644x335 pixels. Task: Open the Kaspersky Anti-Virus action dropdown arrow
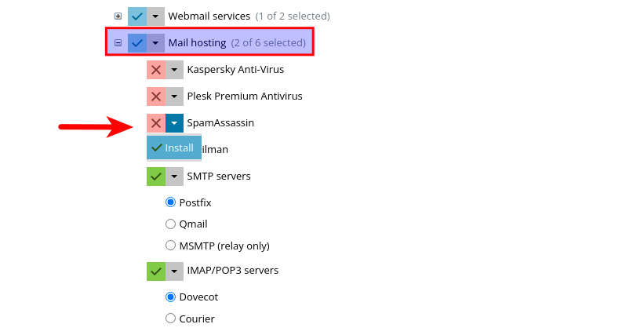point(174,70)
